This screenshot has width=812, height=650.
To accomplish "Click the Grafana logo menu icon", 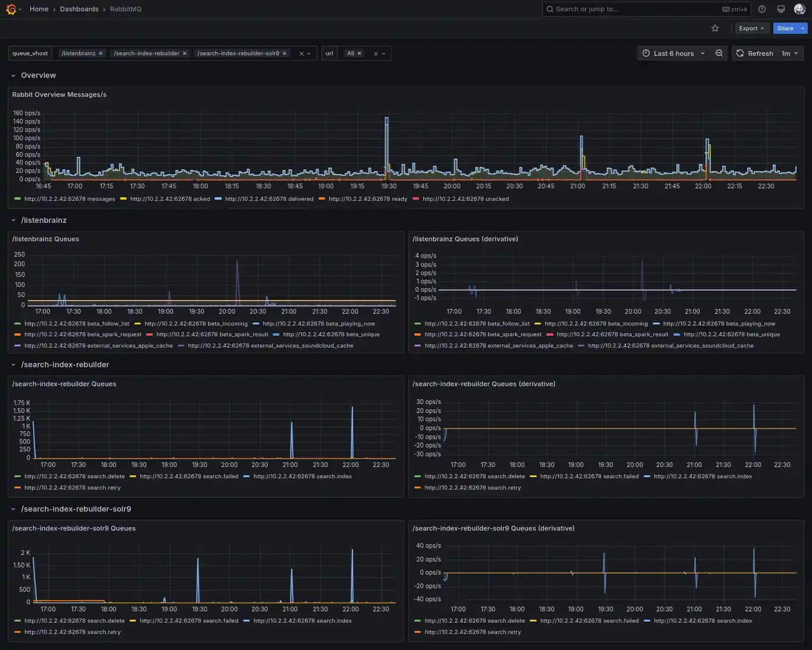I will [x=11, y=9].
